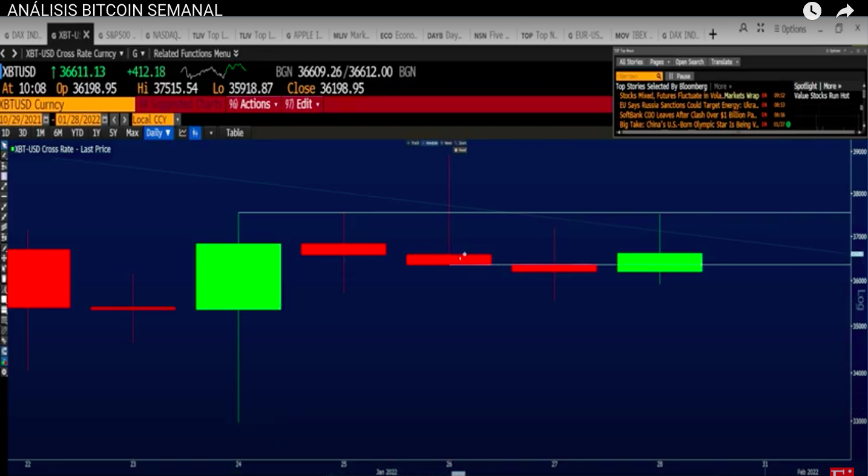
Task: Toggle the XBT-USD series legend marker
Action: coord(13,149)
